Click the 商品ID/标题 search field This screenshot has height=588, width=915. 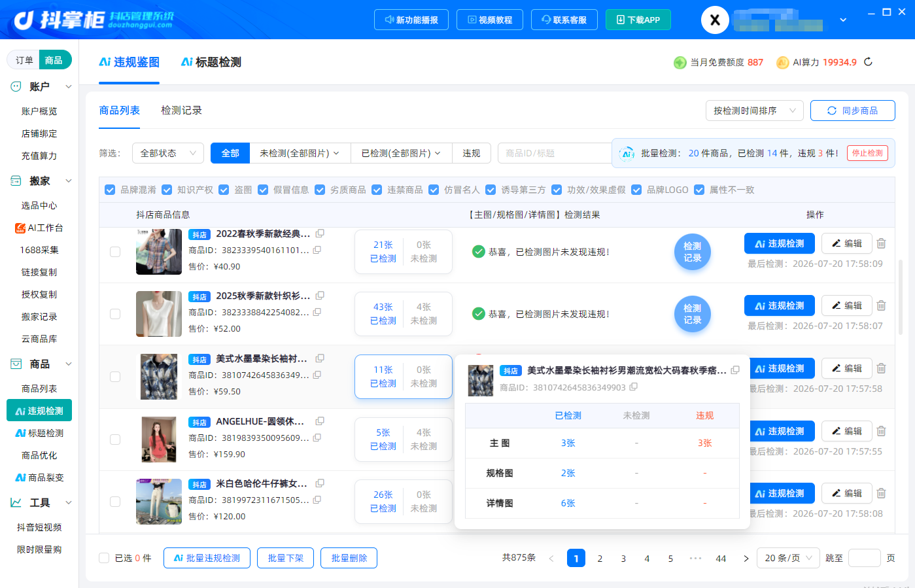pos(555,153)
